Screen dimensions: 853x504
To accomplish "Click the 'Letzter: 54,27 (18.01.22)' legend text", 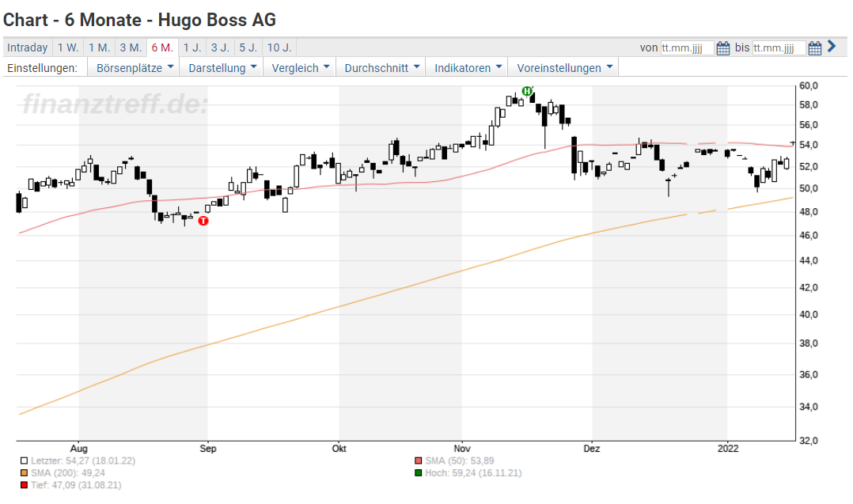I will [83, 460].
